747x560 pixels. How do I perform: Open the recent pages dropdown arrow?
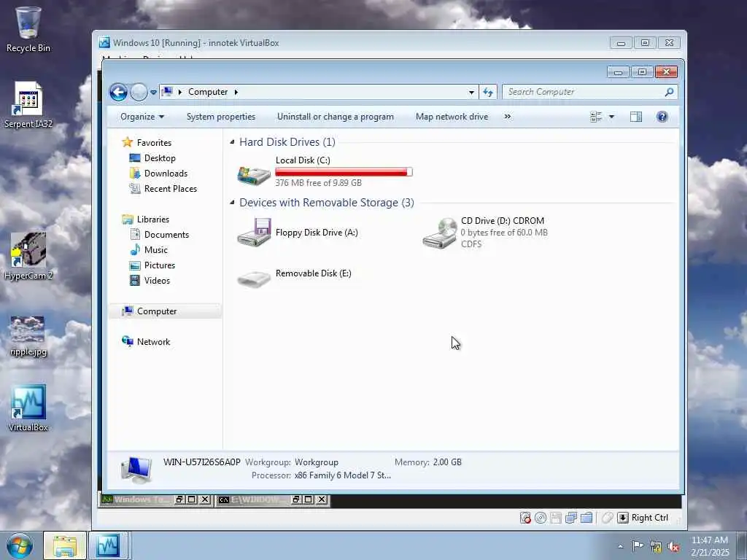click(x=153, y=93)
